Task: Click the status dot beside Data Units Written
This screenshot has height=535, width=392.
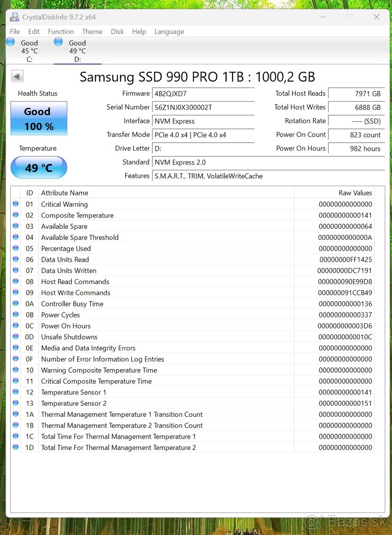Action: click(16, 271)
